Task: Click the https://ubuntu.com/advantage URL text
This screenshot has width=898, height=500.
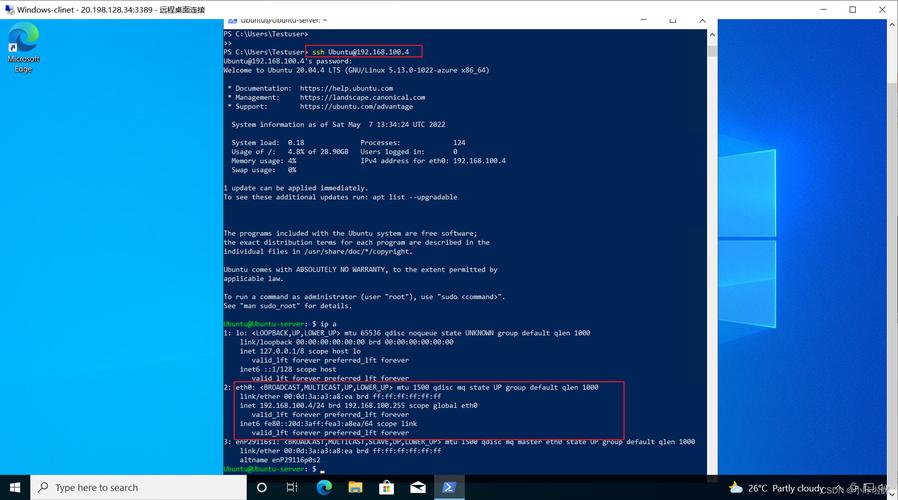Action: click(x=356, y=107)
